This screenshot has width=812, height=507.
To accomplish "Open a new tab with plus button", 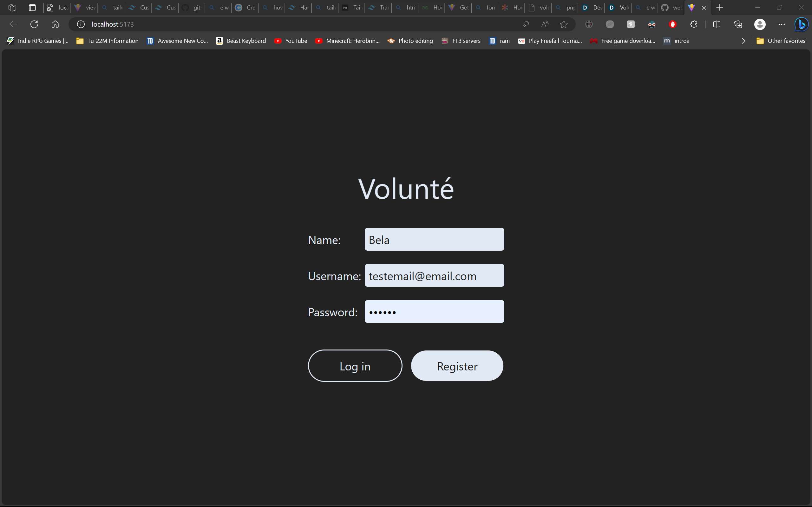I will [719, 7].
